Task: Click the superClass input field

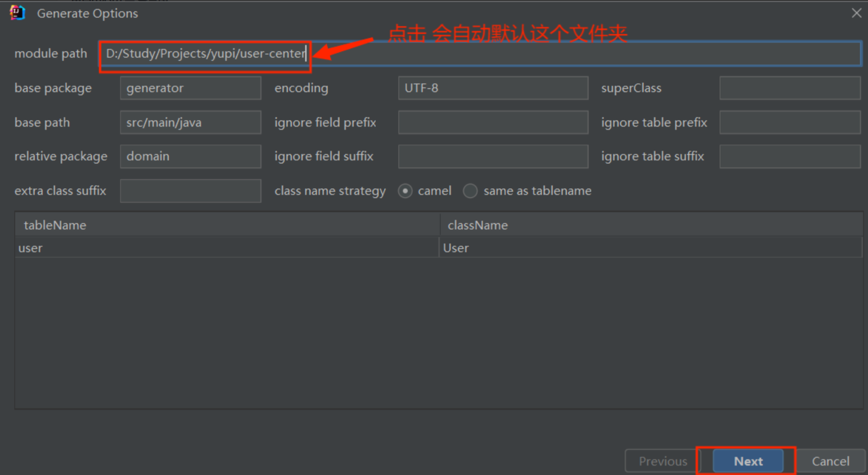Action: [789, 88]
